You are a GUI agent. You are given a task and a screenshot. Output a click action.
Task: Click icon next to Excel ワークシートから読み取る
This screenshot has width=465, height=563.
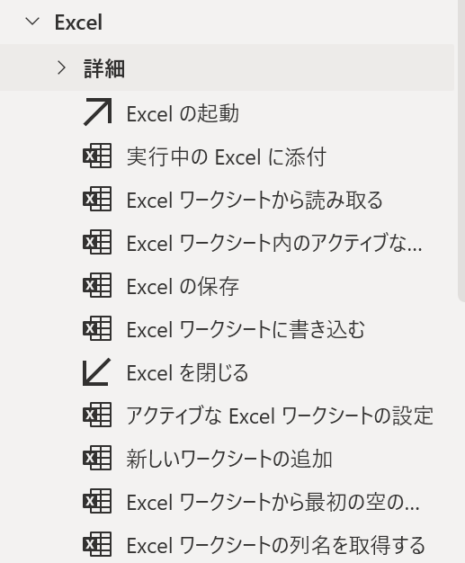point(97,199)
